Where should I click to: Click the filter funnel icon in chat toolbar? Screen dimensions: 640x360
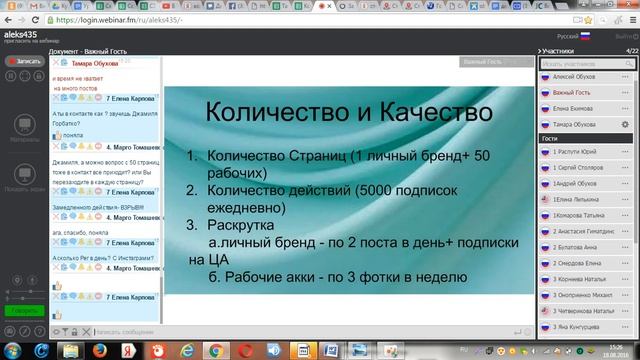pyautogui.click(x=65, y=332)
